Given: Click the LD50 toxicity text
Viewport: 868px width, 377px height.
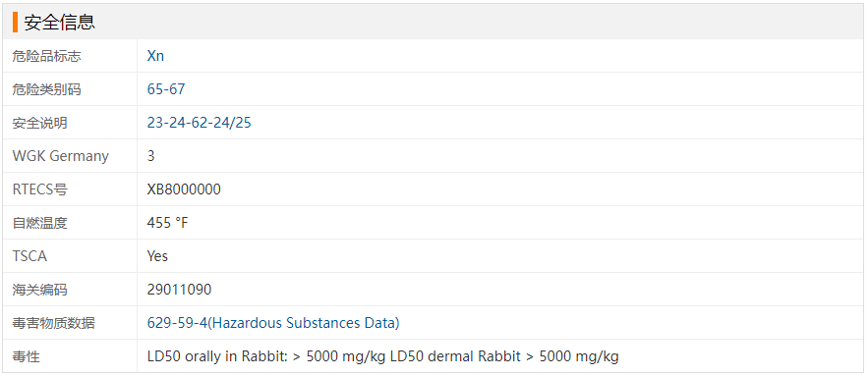Looking at the screenshot, I should (383, 356).
